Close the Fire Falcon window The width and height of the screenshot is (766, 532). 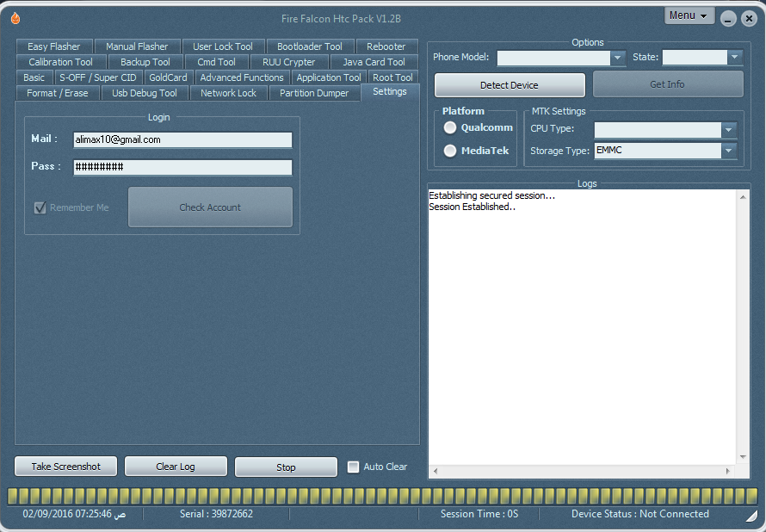coord(749,19)
